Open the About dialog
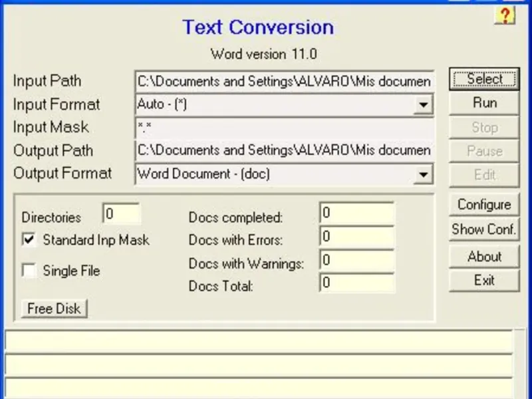Image resolution: width=532 pixels, height=399 pixels. [x=484, y=257]
